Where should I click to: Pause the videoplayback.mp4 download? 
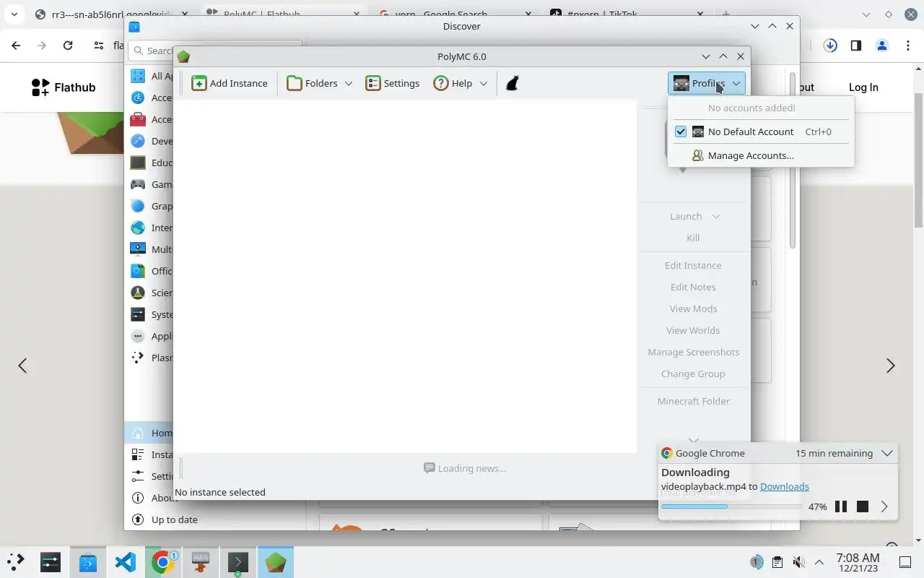point(840,506)
